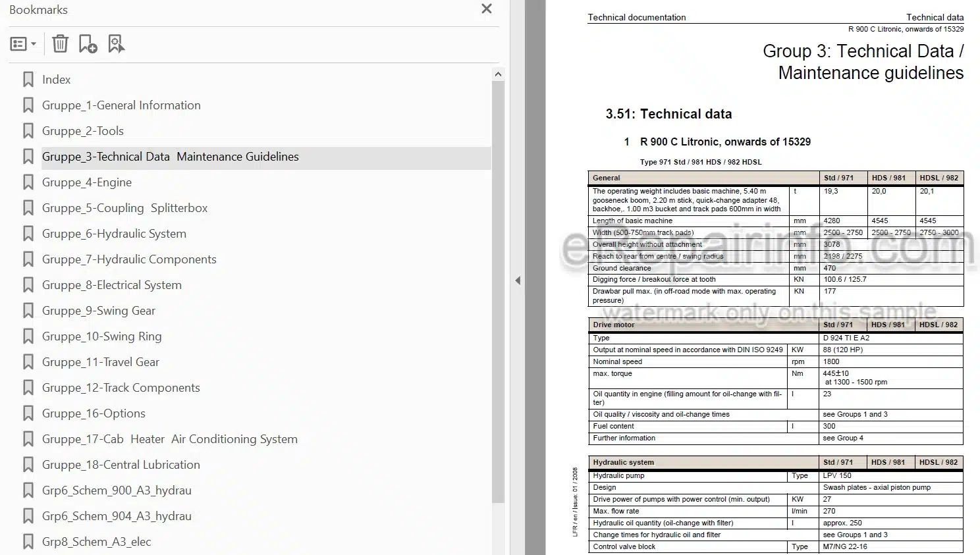Click bookmark icon beside Gruppe_3-Technical Data
Screen dimensions: 980x555
click(x=28, y=157)
